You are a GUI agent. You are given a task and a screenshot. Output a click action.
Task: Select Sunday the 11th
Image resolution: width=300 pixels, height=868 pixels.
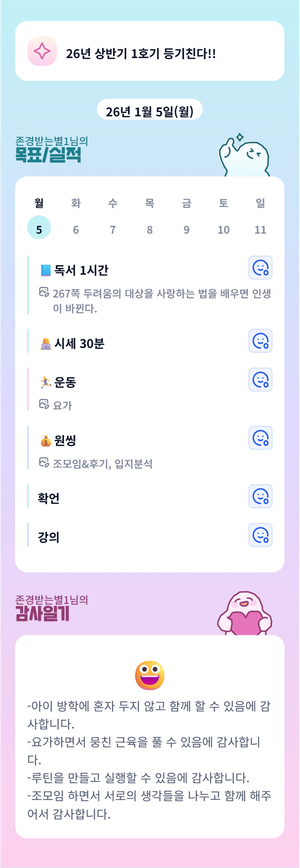point(260,229)
